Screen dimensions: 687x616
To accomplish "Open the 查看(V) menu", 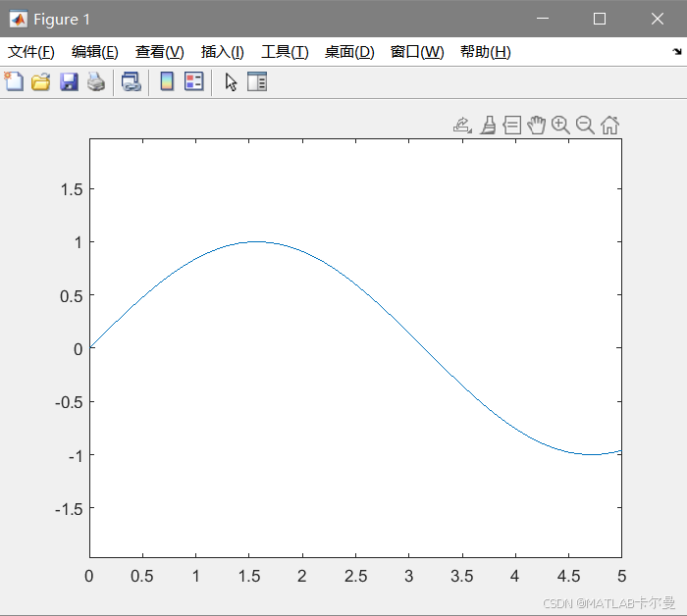I will click(x=159, y=52).
